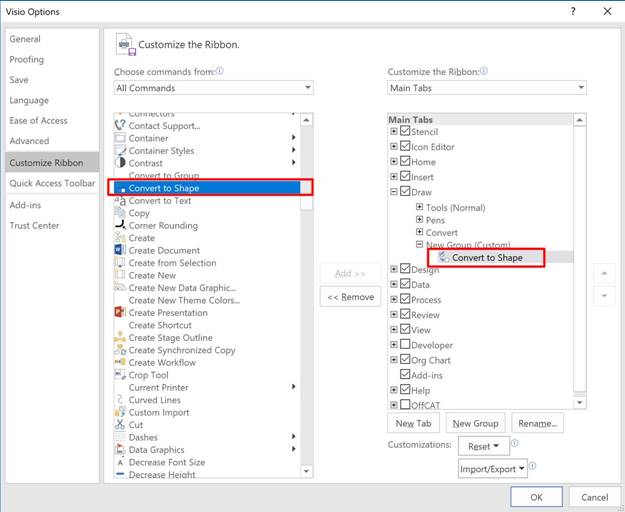Viewport: 625px width, 512px height.
Task: Click the Move Up arrow button
Action: click(x=604, y=273)
